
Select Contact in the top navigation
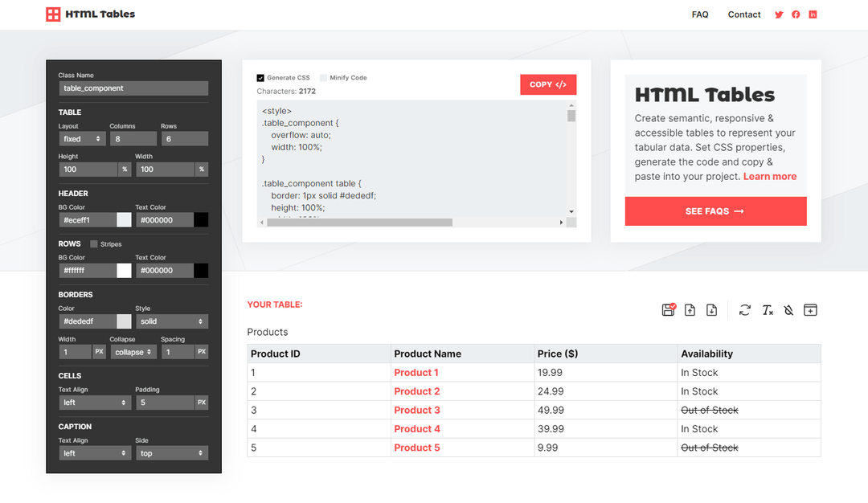[743, 14]
